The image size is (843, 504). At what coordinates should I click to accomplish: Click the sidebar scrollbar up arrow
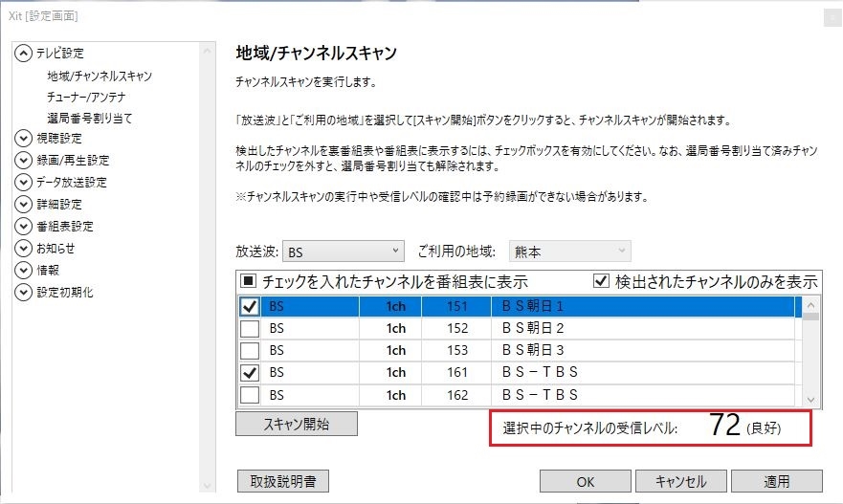(x=207, y=51)
